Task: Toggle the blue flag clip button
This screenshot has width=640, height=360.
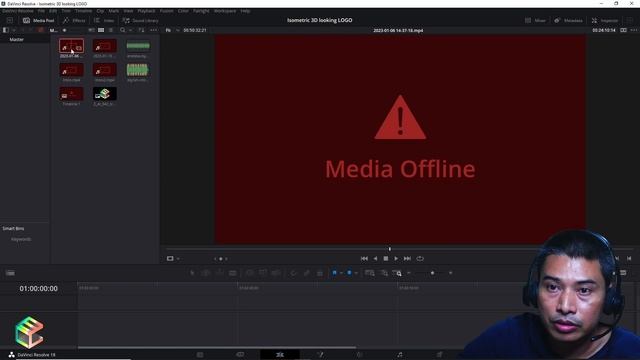Action: pyautogui.click(x=334, y=273)
